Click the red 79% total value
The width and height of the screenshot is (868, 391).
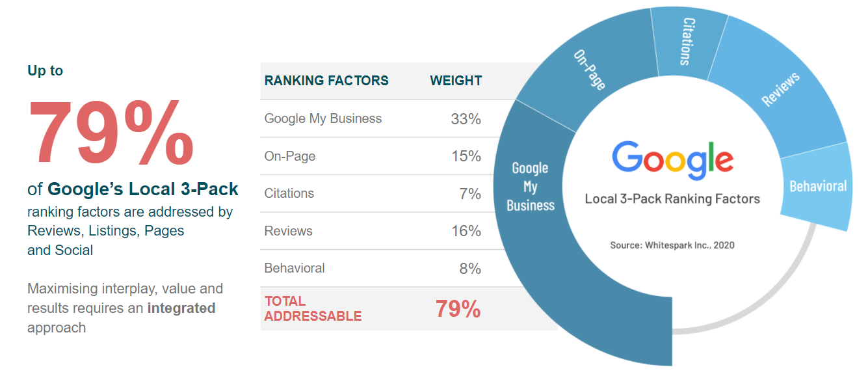458,309
